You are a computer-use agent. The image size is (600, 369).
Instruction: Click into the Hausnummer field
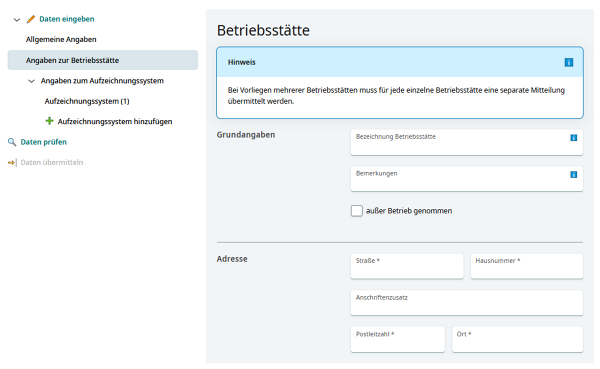pyautogui.click(x=527, y=266)
